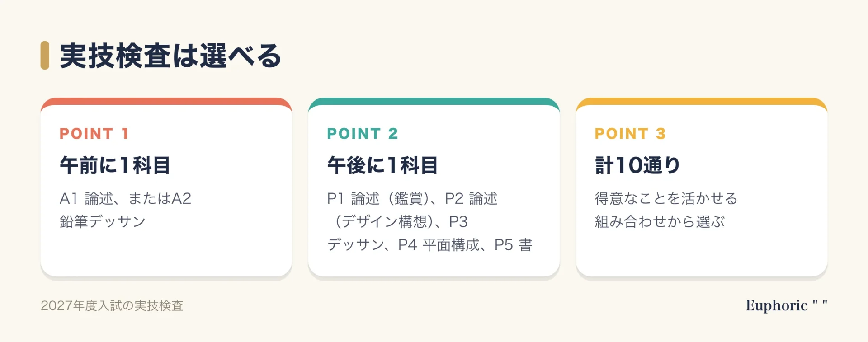This screenshot has width=868, height=342.
Task: Click the P4 平面構成、P5 書 line
Action: click(430, 245)
